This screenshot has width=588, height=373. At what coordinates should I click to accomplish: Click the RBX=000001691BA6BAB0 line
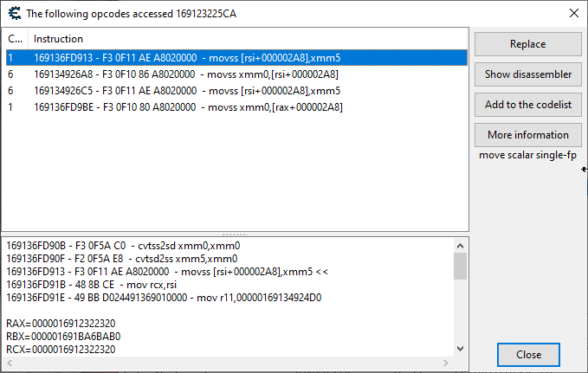[x=63, y=337]
